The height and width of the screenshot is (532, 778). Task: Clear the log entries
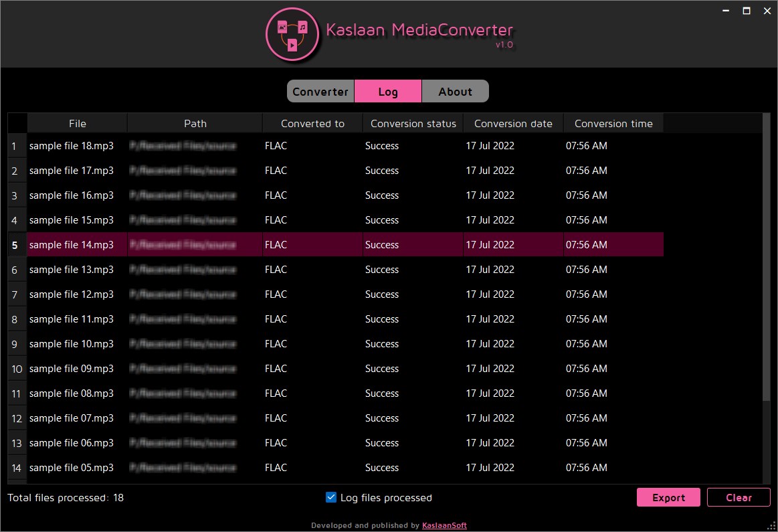[739, 497]
